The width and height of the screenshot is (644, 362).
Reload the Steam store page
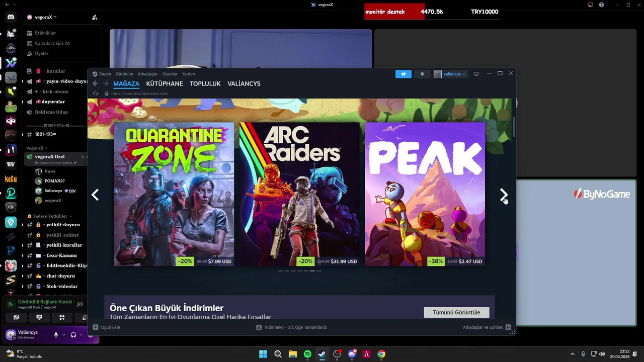click(x=96, y=94)
